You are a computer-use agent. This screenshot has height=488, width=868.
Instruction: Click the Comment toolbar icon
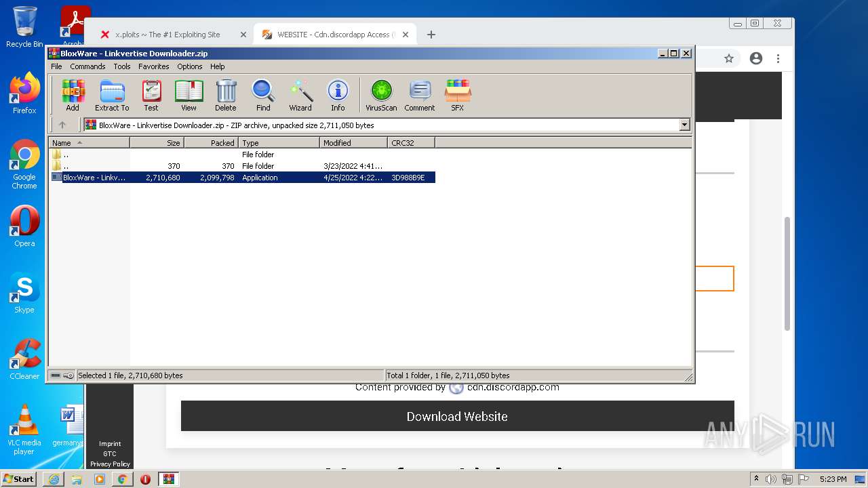coord(420,95)
